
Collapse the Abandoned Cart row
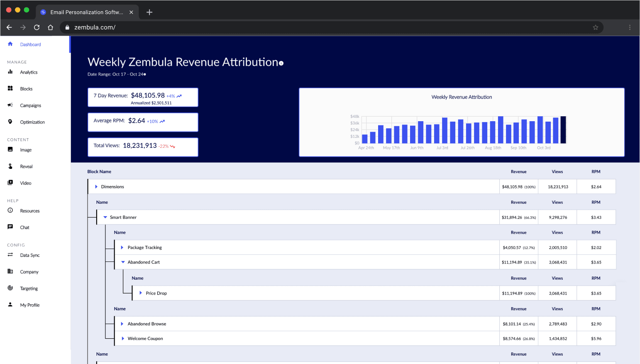click(x=123, y=262)
